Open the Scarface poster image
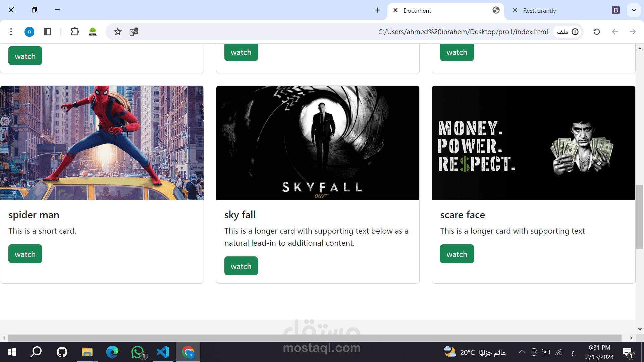This screenshot has height=362, width=644. (x=534, y=143)
